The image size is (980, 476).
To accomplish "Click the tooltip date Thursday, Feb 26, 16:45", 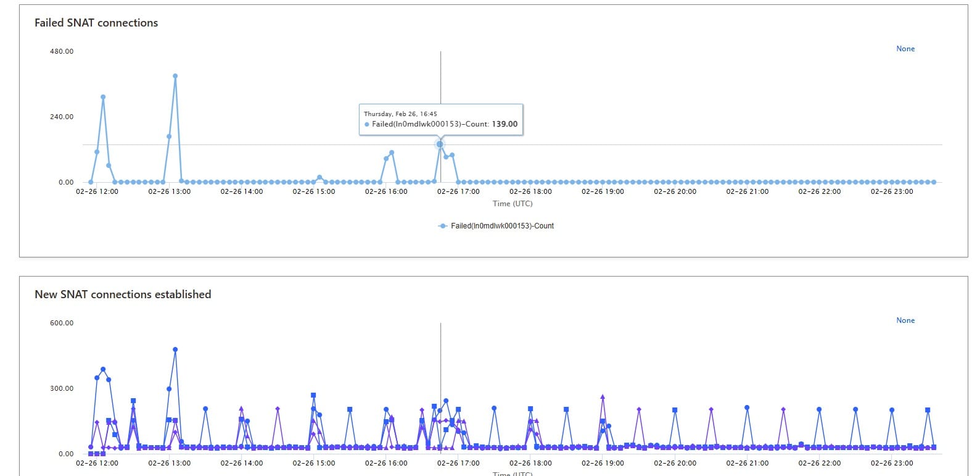I will click(400, 114).
